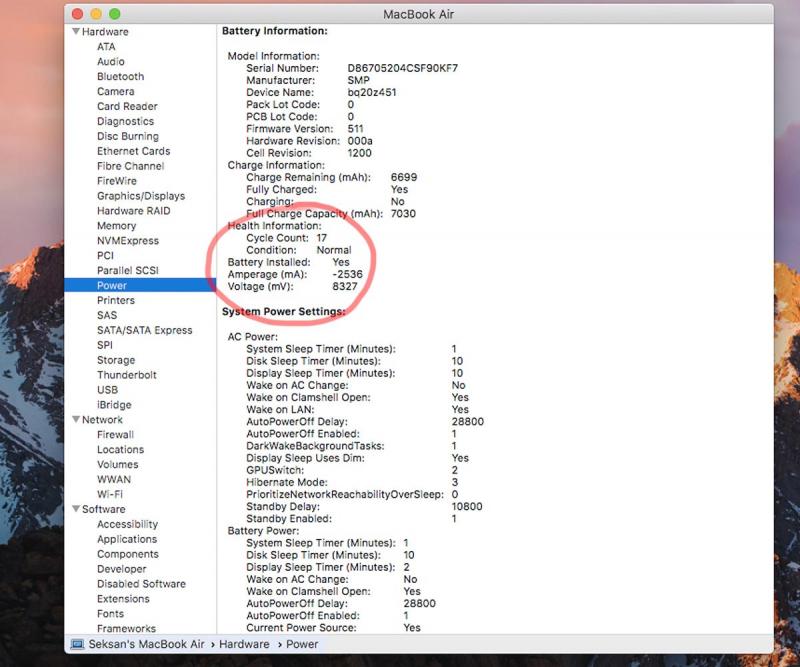Select Accessibility under Software
Screen dimensions: 800x667
128,524
